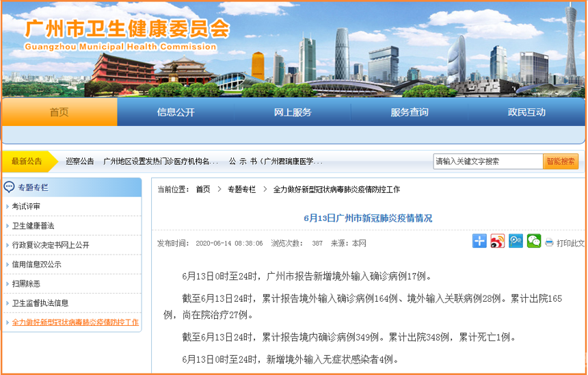Share article via Weibo icon
Viewport: 588px width, 375px height.
[x=498, y=241]
